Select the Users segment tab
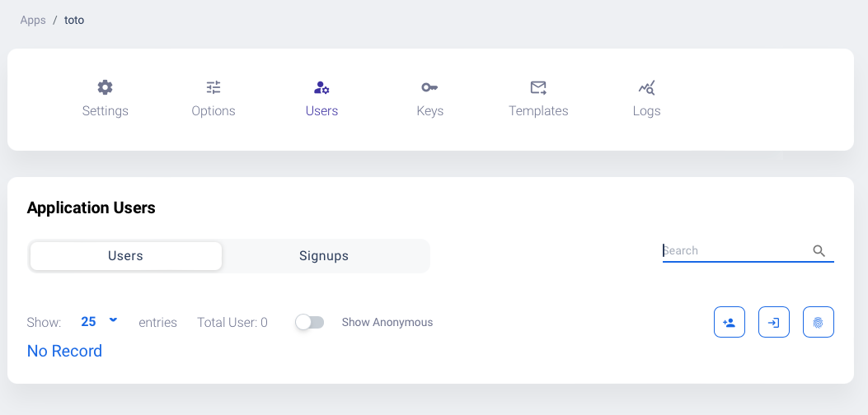868x415 pixels. 125,256
